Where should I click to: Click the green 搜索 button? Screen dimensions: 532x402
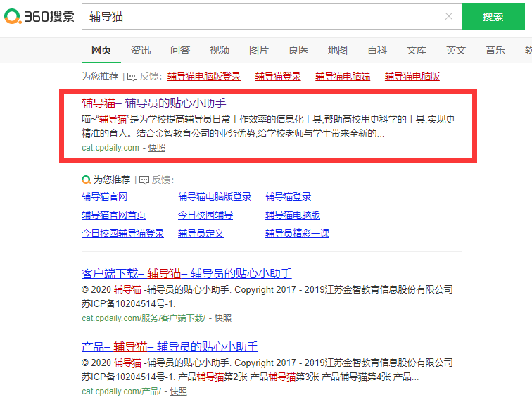coord(493,16)
